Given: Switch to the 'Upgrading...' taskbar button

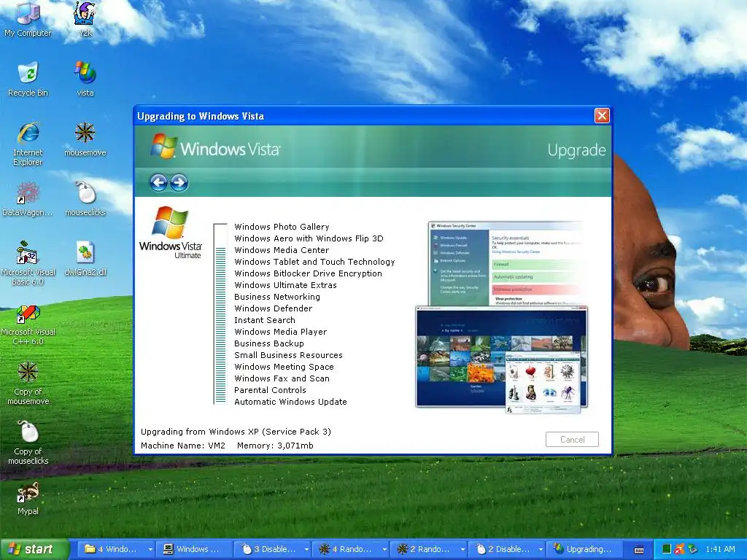Looking at the screenshot, I should 585,549.
